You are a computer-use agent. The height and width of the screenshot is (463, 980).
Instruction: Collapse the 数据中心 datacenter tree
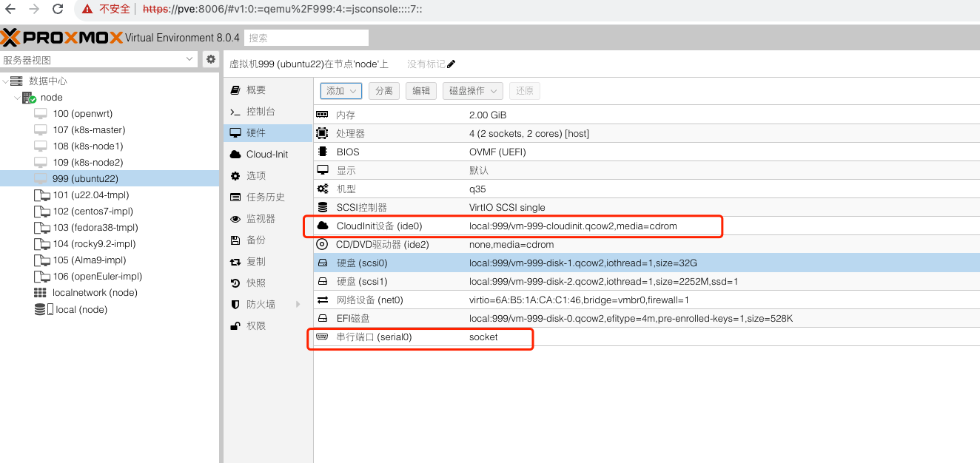pos(6,81)
